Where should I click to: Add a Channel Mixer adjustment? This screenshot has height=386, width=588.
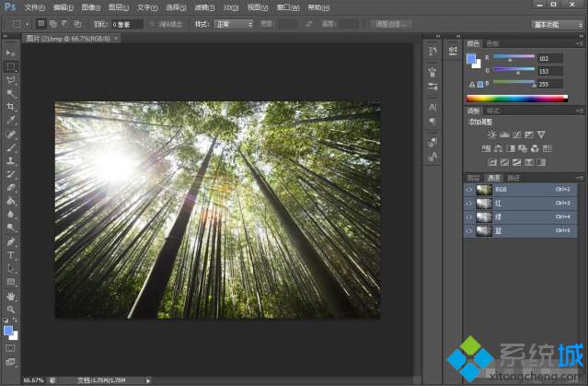pyautogui.click(x=535, y=148)
